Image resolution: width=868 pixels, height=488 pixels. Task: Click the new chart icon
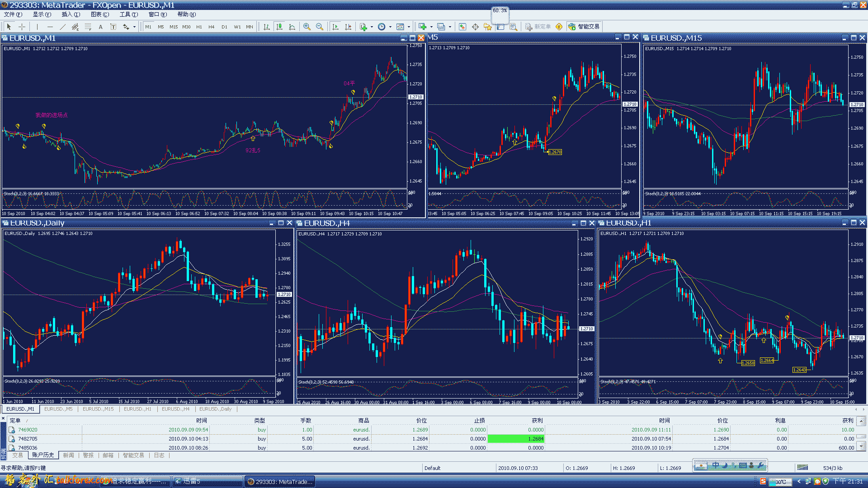point(422,27)
